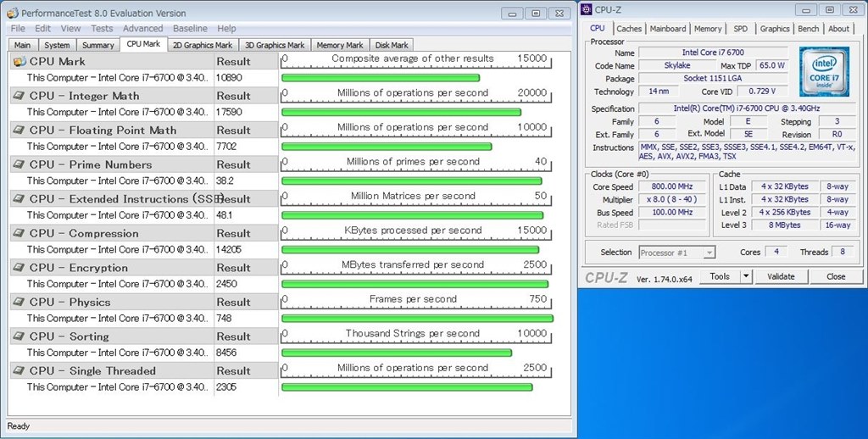Click the Validate button
The image size is (868, 439).
pos(781,276)
